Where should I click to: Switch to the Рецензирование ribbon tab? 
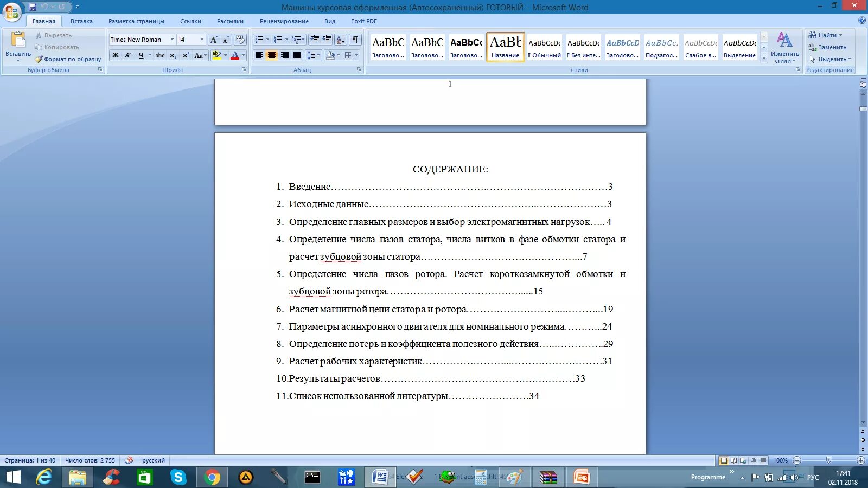click(x=284, y=21)
